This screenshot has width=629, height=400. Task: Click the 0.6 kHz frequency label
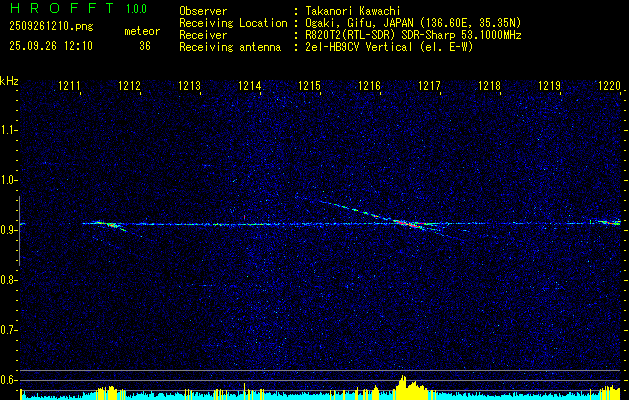click(x=8, y=380)
